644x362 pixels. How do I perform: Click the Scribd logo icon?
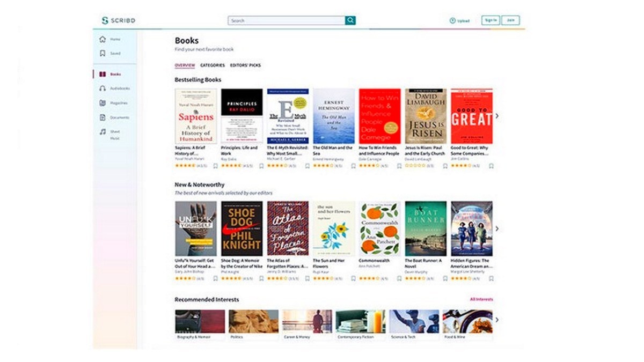105,20
